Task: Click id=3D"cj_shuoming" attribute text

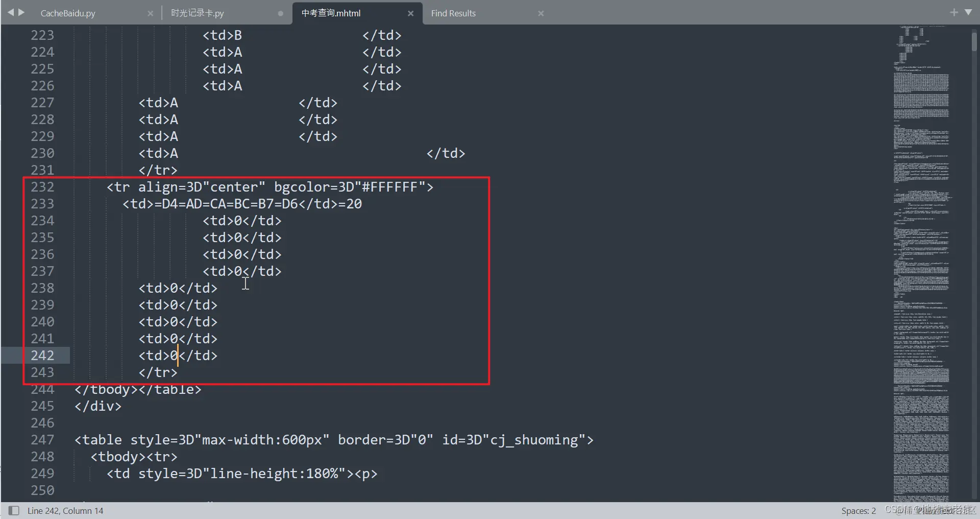Action: (513, 440)
